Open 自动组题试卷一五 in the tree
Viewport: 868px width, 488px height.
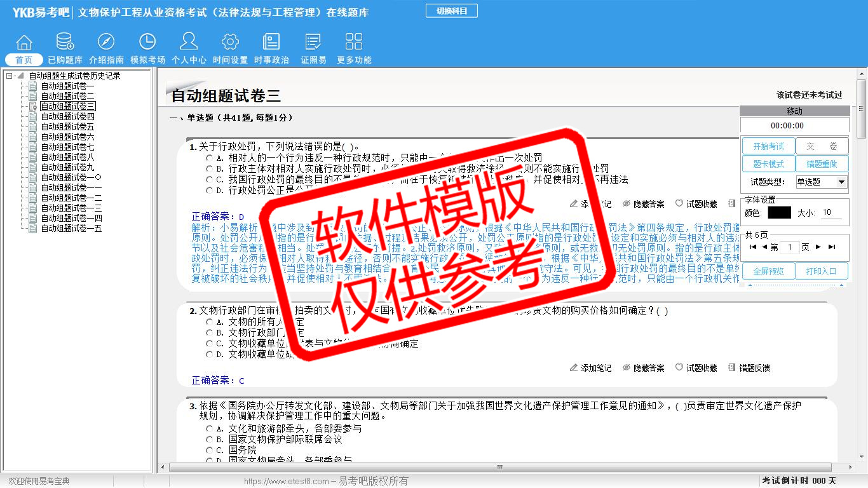[x=71, y=228]
